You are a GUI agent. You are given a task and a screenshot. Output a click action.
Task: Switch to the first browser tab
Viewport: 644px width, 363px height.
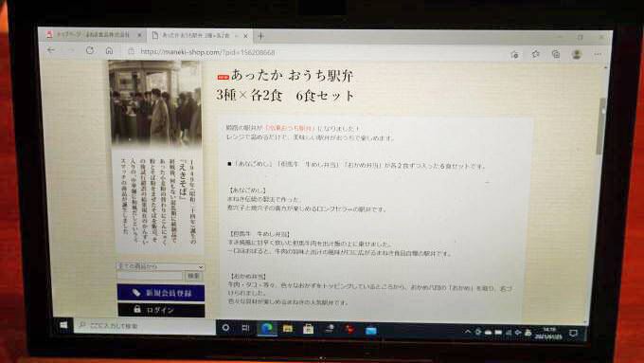93,34
